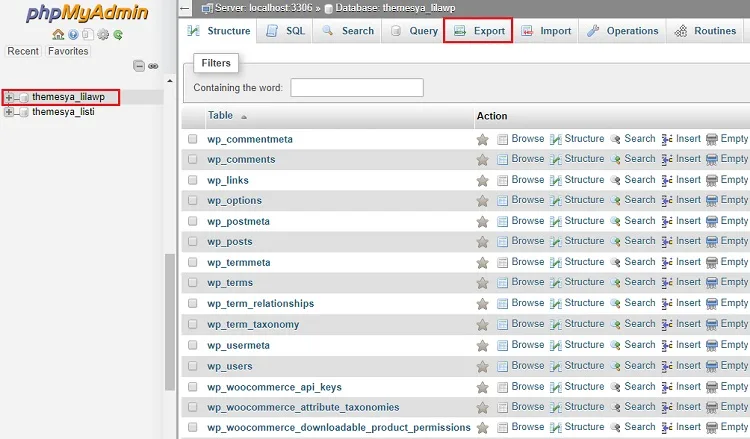
Task: Star wp_woocommerce_downloadable_product_permissions as favorite
Action: (x=483, y=428)
